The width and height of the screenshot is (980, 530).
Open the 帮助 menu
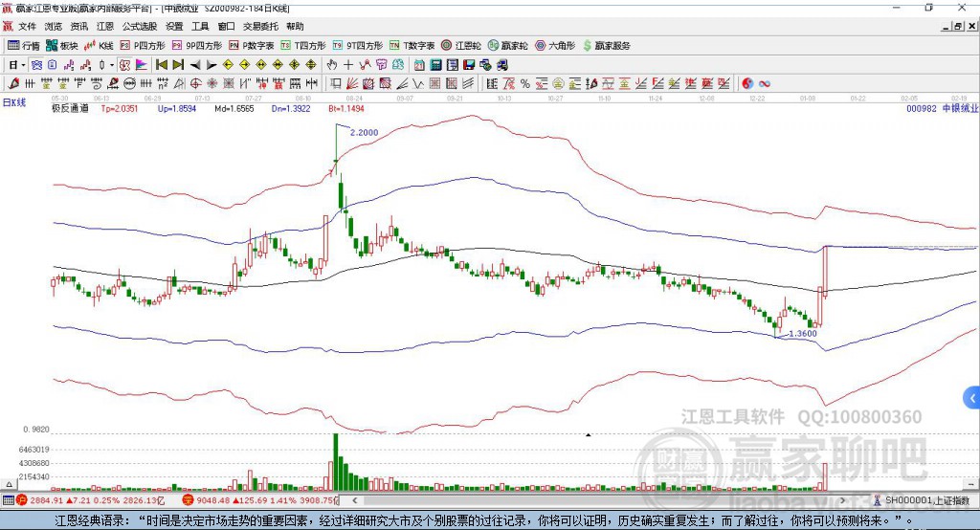(x=295, y=26)
